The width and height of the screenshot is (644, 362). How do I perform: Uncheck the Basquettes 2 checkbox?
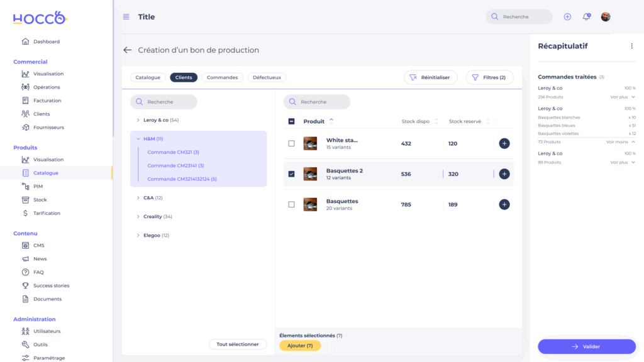click(x=291, y=174)
